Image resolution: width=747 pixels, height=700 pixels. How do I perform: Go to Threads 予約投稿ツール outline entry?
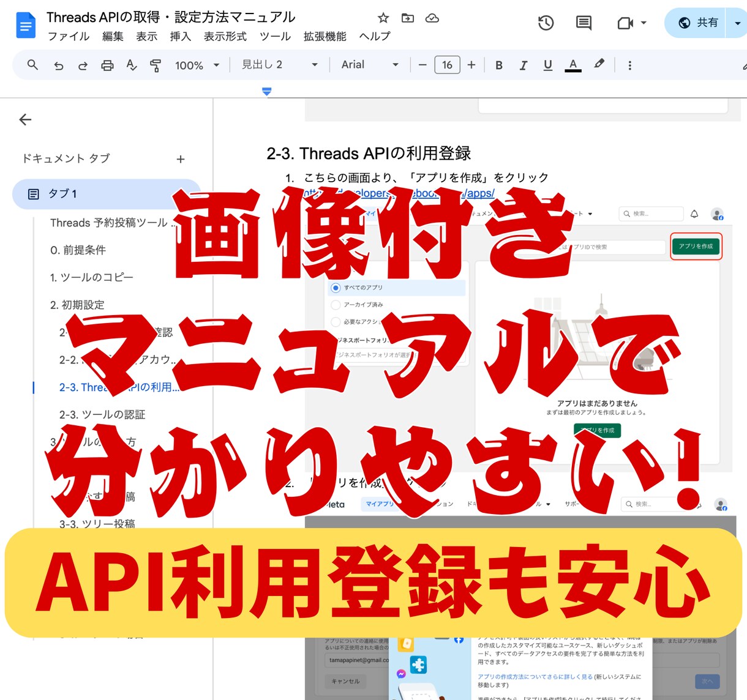click(113, 223)
